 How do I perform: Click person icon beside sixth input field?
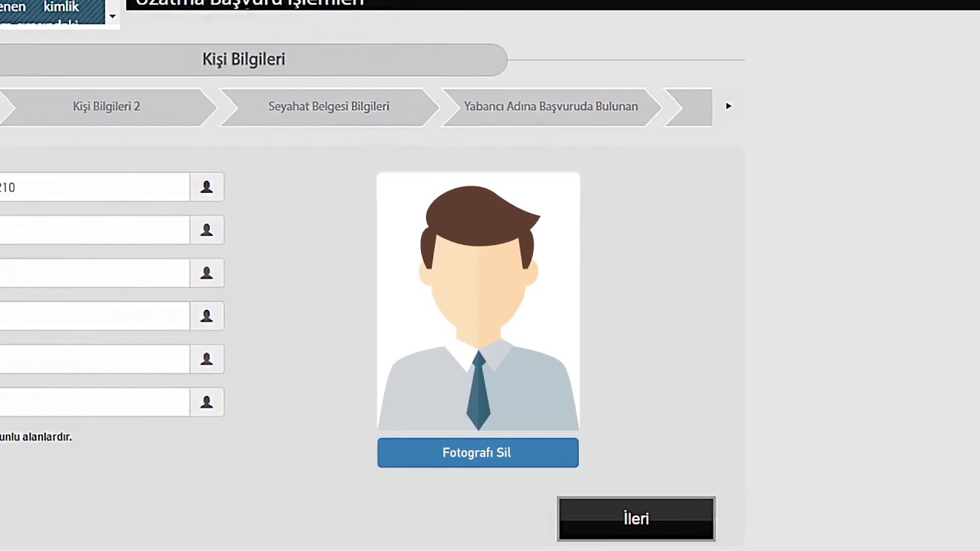(x=207, y=402)
